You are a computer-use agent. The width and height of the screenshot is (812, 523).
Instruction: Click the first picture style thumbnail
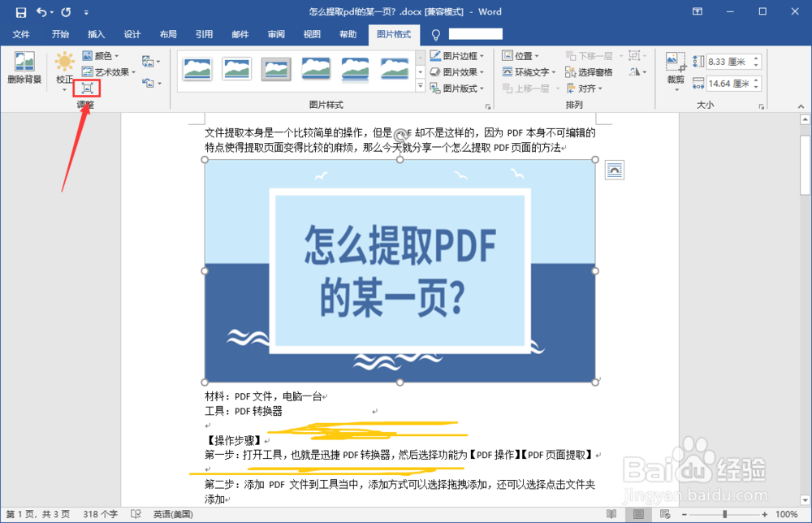(x=198, y=69)
